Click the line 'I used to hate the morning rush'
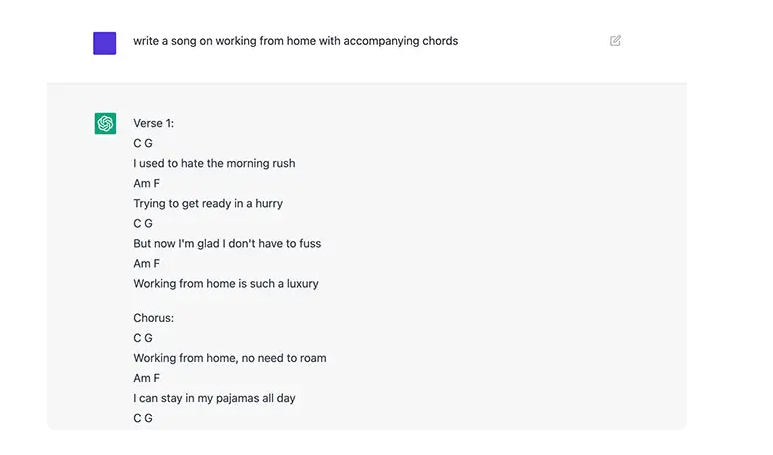 214,163
